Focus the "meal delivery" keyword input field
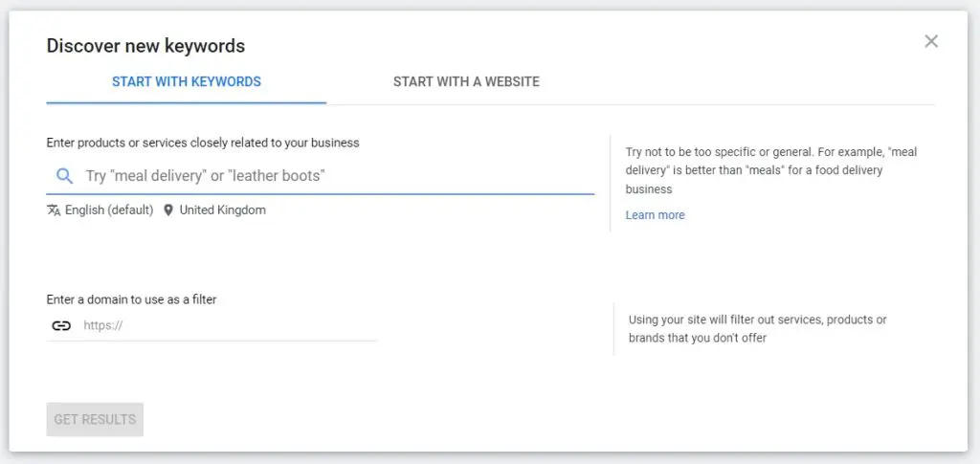 coord(335,176)
